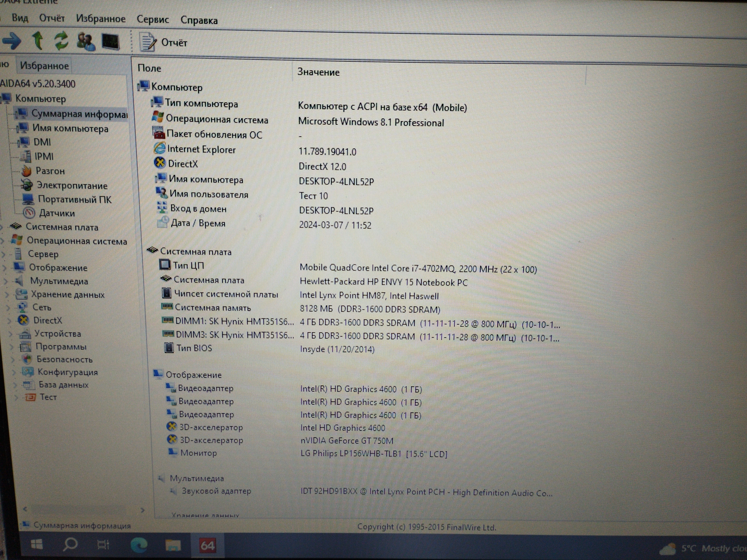Image resolution: width=747 pixels, height=560 pixels.
Task: Open the Избранное menu
Action: tap(101, 19)
